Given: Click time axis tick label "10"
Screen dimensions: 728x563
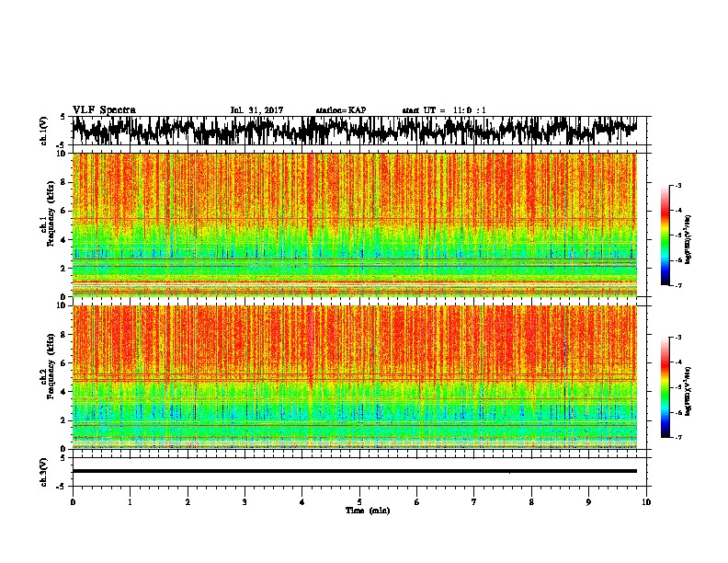Looking at the screenshot, I should coord(646,502).
